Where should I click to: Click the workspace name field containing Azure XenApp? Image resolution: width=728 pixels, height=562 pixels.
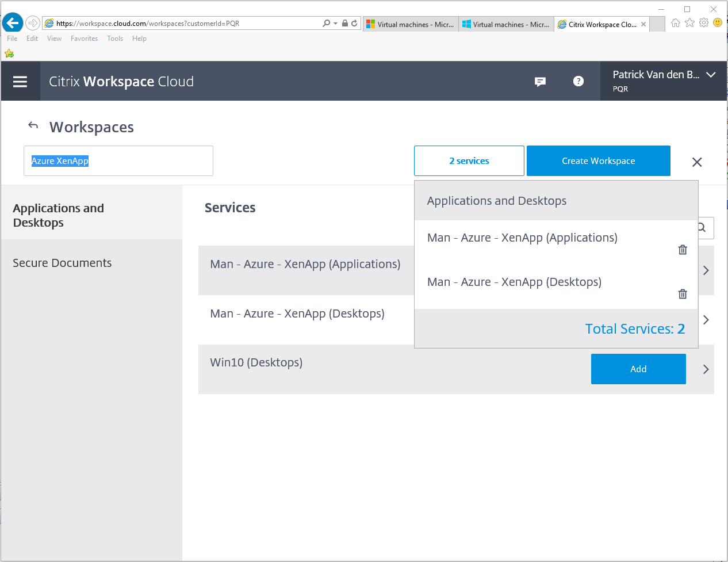pos(118,160)
